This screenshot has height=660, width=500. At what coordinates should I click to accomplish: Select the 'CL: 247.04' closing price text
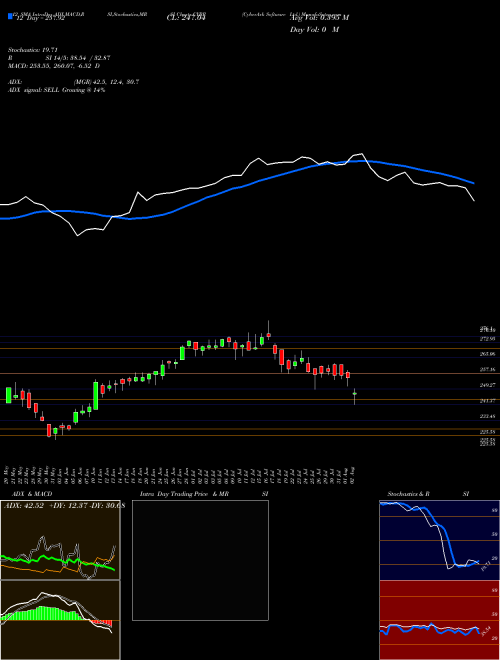click(185, 18)
